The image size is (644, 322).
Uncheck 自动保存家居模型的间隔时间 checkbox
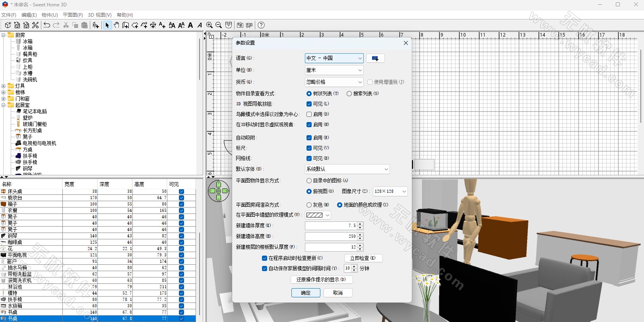pyautogui.click(x=264, y=268)
